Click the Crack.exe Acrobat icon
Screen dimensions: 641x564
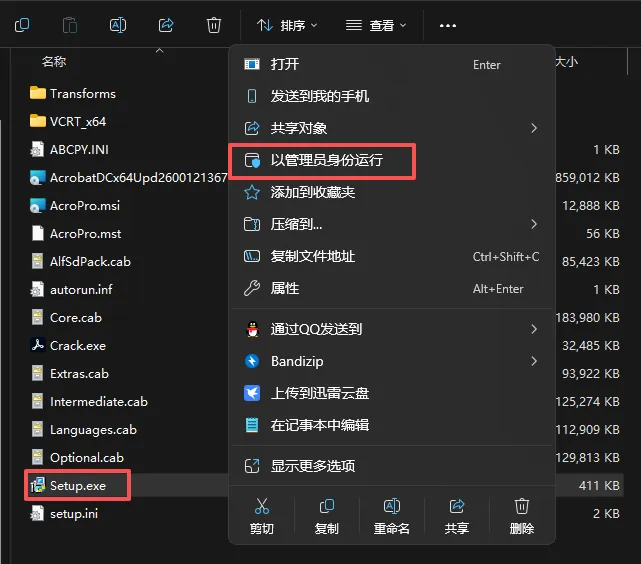click(38, 345)
